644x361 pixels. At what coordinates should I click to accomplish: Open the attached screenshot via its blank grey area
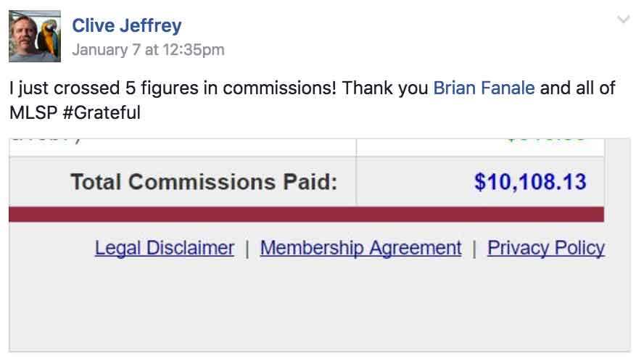pyautogui.click(x=320, y=308)
